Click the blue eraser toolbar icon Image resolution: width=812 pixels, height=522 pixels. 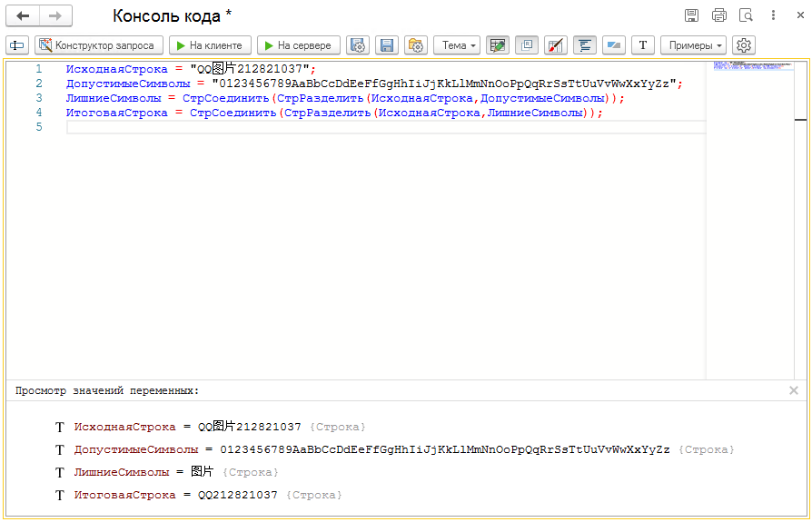pos(614,45)
